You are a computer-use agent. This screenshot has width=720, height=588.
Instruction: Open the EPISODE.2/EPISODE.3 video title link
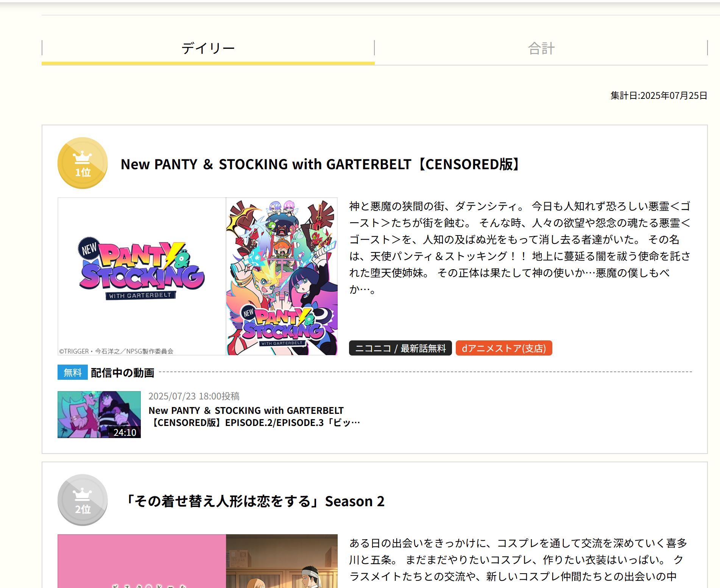coord(254,416)
